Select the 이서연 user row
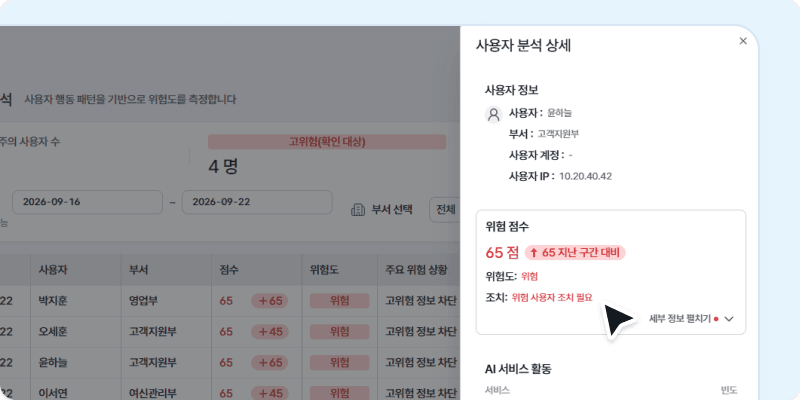 230,389
